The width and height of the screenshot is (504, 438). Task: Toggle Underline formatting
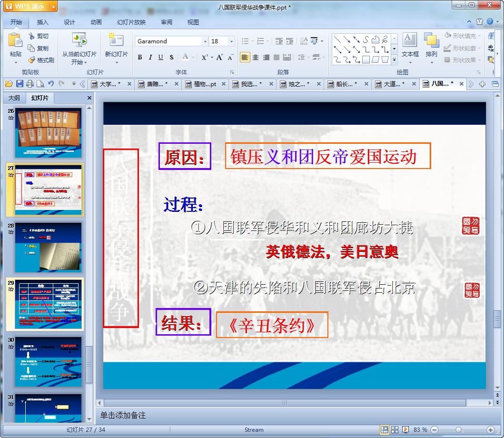tap(161, 57)
